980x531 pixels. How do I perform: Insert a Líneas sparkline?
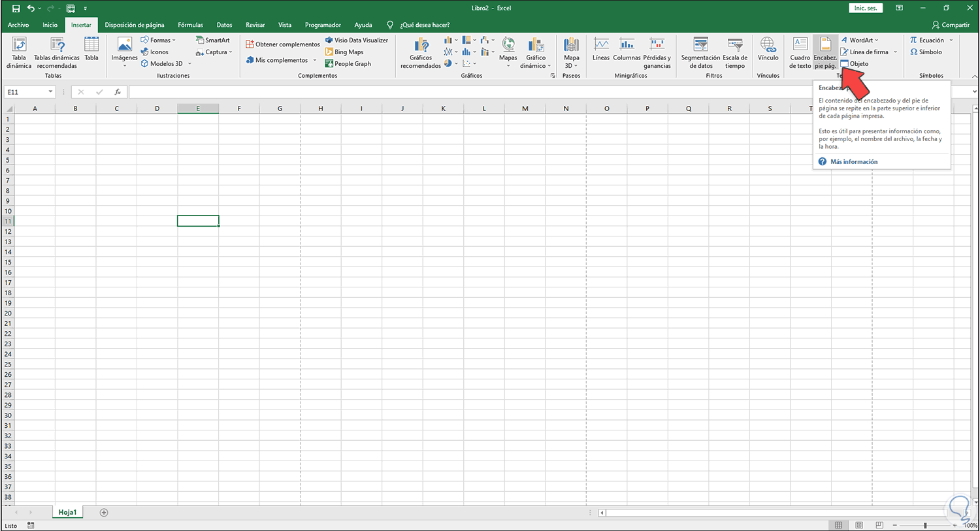pyautogui.click(x=601, y=50)
